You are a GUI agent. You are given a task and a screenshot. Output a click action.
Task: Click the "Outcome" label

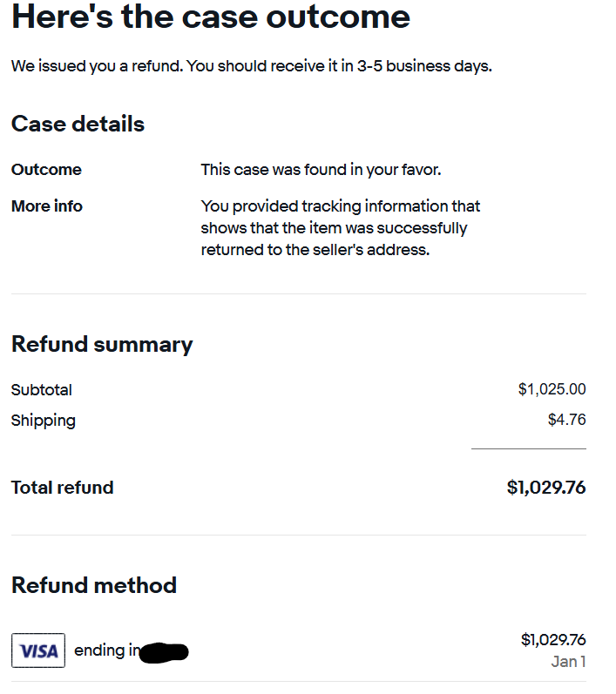(46, 170)
